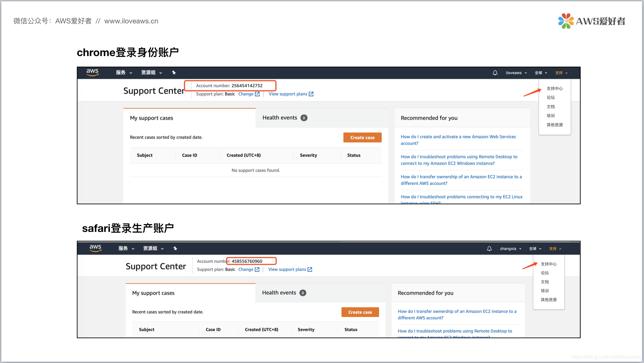The width and height of the screenshot is (644, 363).
Task: Collapse the 支持 dropdown in the Safari console
Action: 555,249
